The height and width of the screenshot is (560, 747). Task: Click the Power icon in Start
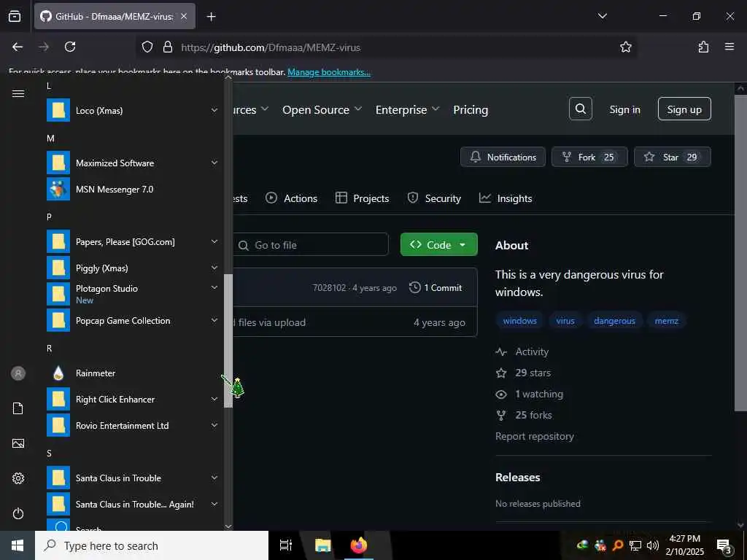pyautogui.click(x=18, y=514)
